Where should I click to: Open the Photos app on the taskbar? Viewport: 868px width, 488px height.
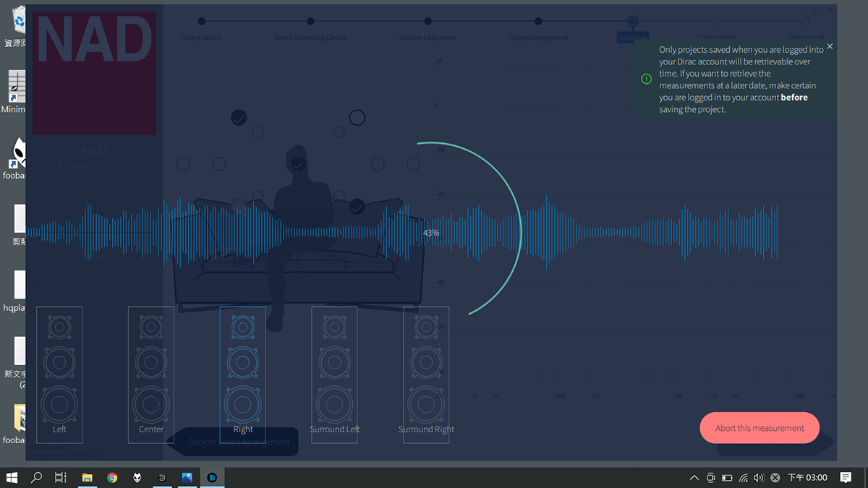point(187,477)
